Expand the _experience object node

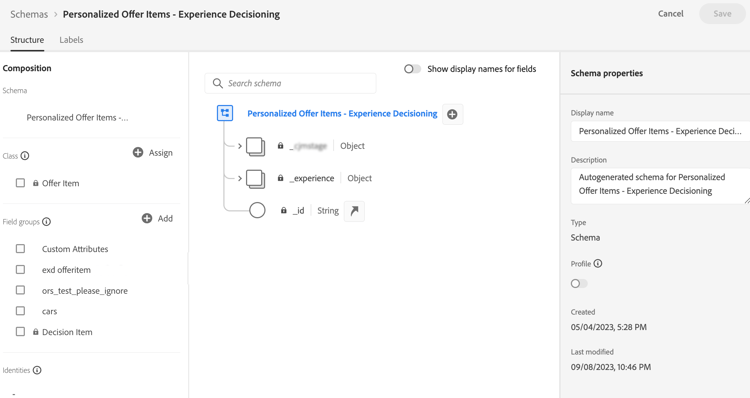pyautogui.click(x=240, y=178)
